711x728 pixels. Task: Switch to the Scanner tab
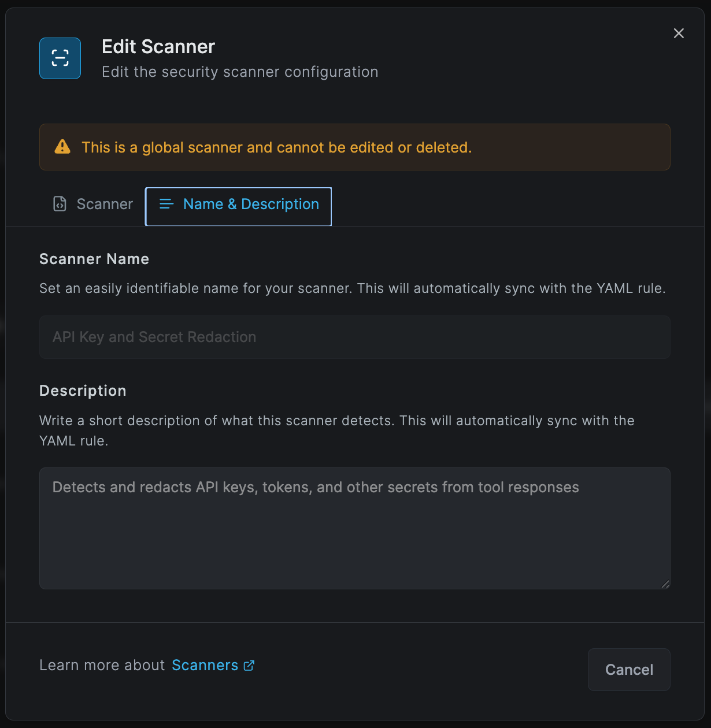[92, 205]
